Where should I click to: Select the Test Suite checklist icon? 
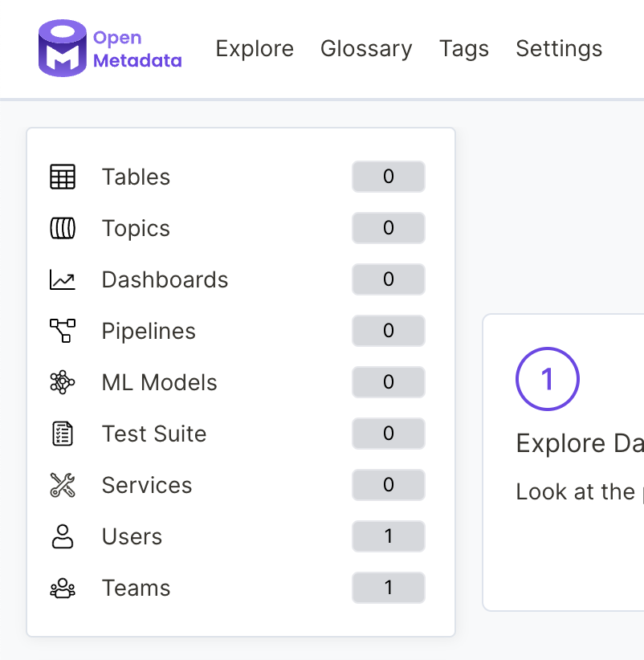point(64,434)
